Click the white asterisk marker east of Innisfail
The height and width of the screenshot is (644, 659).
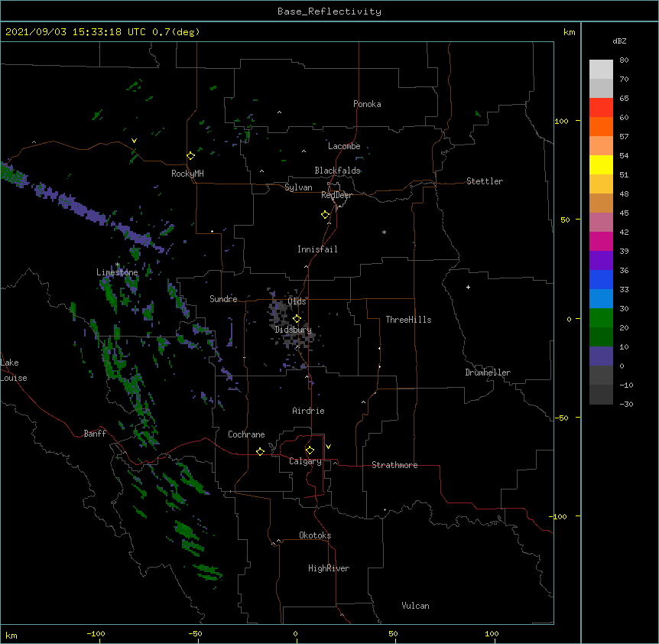pos(384,232)
